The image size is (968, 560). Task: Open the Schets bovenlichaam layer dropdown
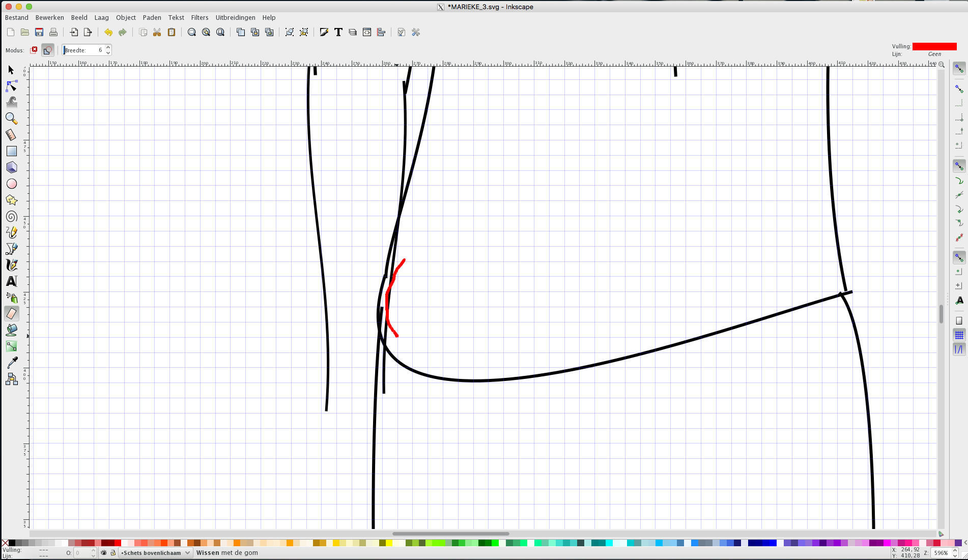coord(155,553)
